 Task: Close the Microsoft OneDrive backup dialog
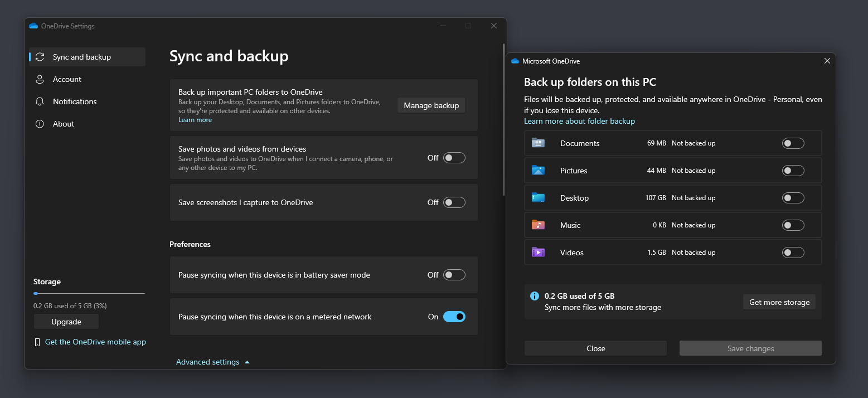click(x=827, y=61)
